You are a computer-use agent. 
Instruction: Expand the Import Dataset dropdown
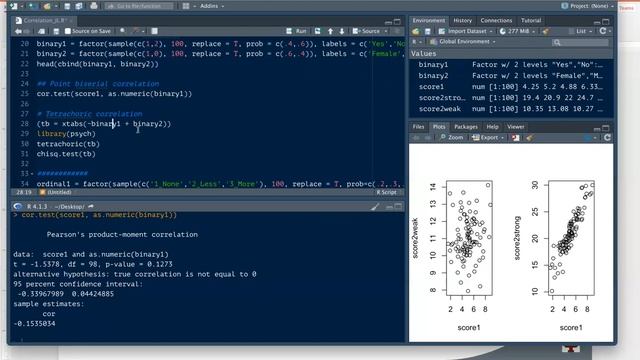[x=466, y=31]
